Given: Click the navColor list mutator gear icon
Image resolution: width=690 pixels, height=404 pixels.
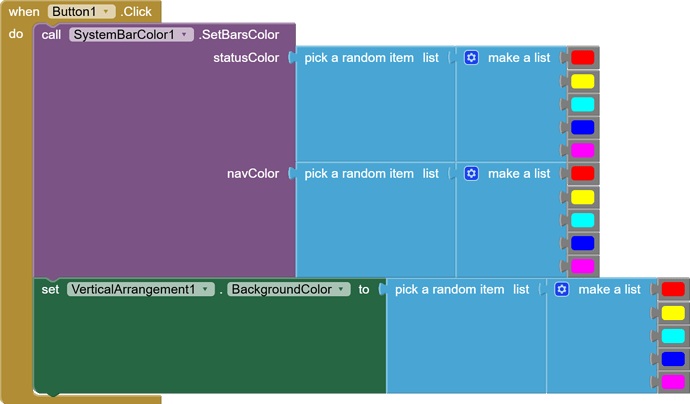Looking at the screenshot, I should [x=472, y=173].
